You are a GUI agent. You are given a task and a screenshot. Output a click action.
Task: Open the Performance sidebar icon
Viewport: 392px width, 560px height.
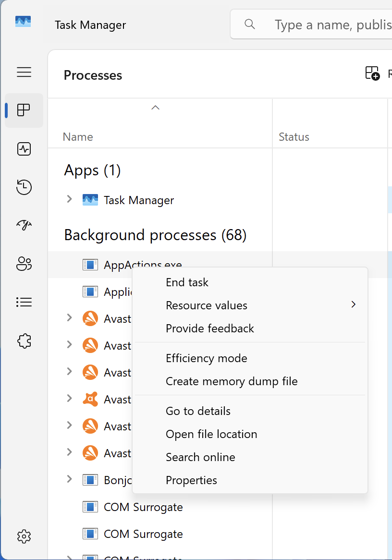pos(24,149)
